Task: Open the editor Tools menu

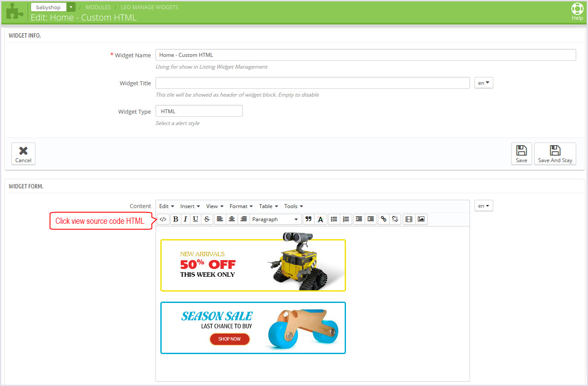Action: (293, 206)
